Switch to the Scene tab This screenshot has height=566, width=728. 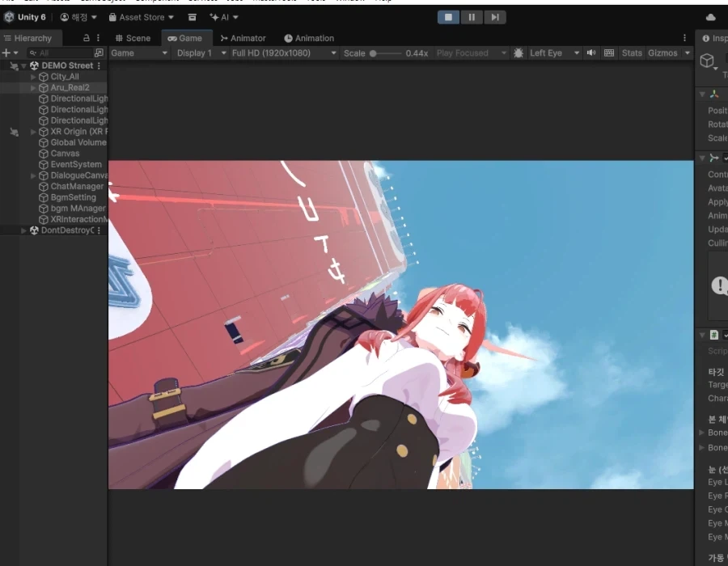[133, 38]
